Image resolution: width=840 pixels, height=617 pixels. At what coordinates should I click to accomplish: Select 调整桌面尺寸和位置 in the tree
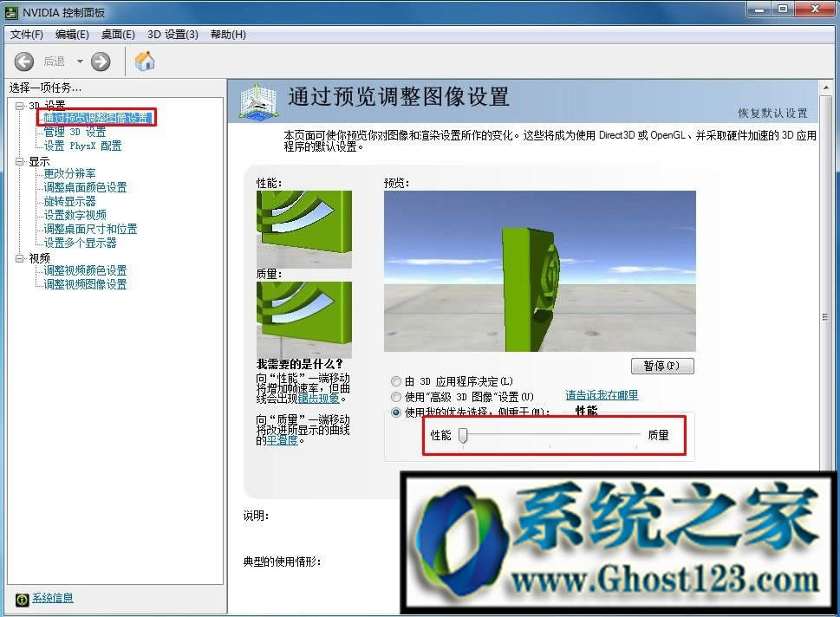tap(90, 230)
